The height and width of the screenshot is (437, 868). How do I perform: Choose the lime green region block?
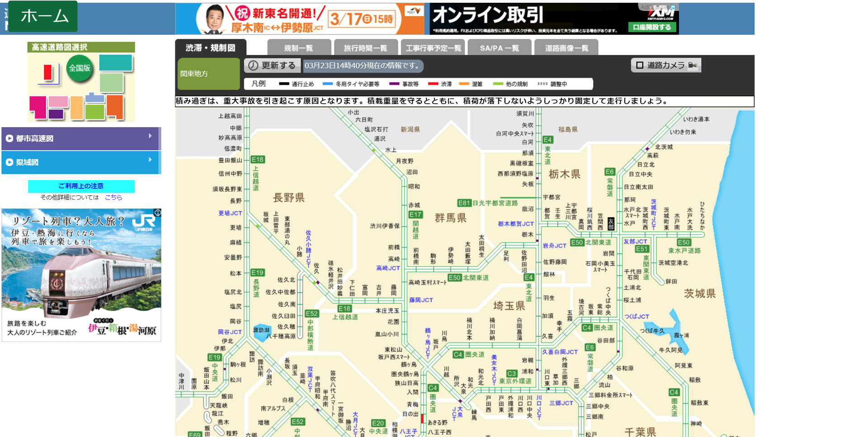click(x=94, y=112)
